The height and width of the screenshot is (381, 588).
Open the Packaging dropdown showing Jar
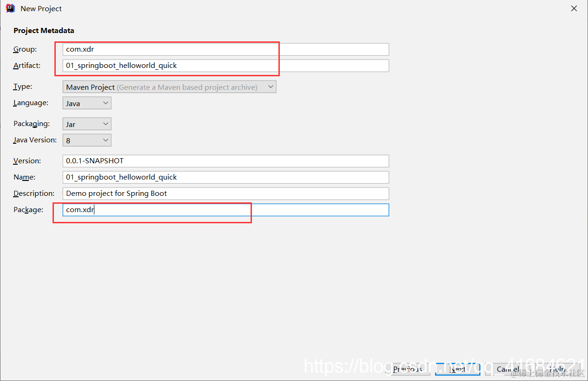pos(87,124)
